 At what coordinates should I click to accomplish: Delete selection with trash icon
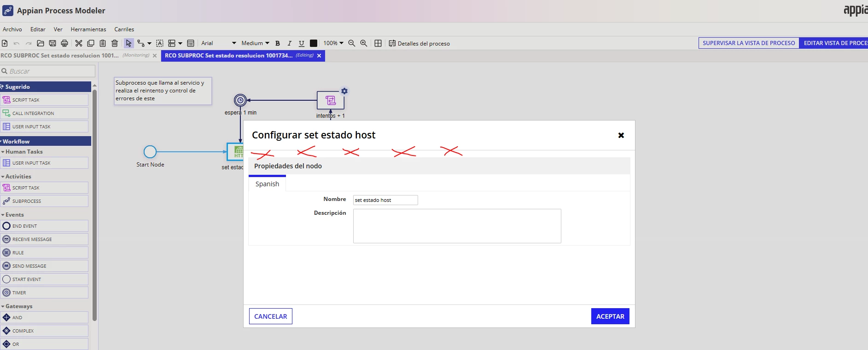click(x=115, y=43)
